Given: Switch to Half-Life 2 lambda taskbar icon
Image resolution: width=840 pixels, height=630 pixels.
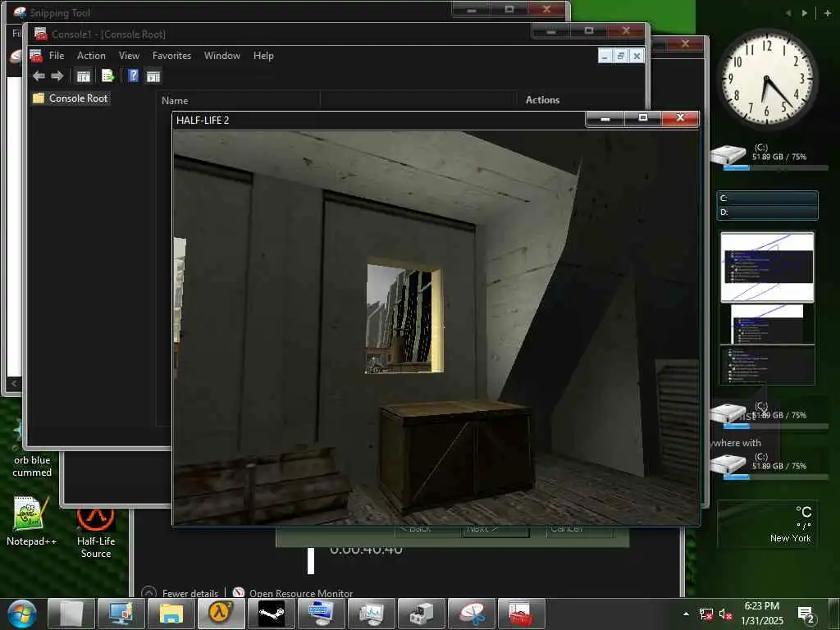Looking at the screenshot, I should 221,614.
